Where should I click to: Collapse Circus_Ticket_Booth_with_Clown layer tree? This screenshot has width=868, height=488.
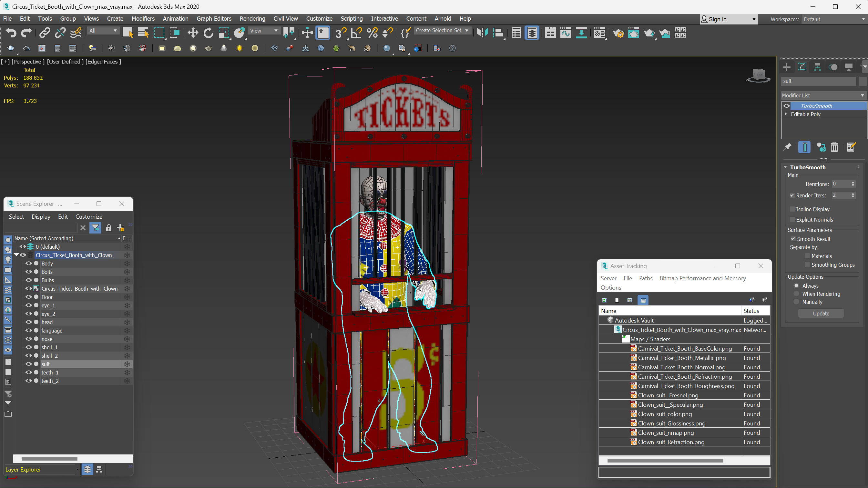click(16, 255)
